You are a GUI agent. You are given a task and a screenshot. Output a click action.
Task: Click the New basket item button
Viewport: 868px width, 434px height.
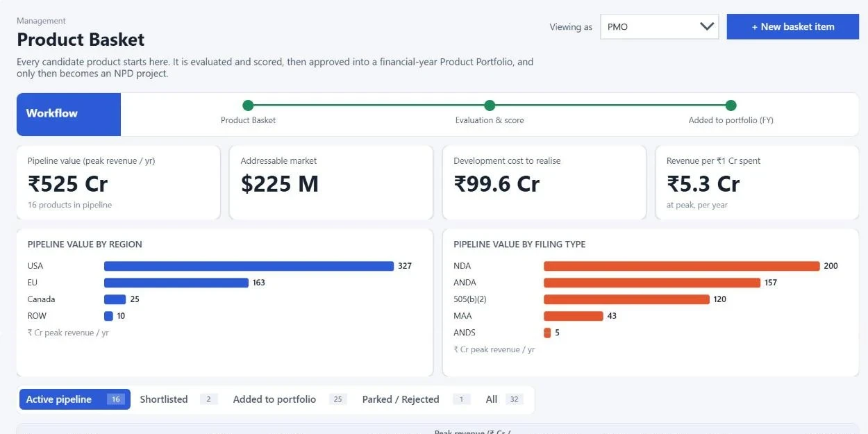[x=793, y=27]
